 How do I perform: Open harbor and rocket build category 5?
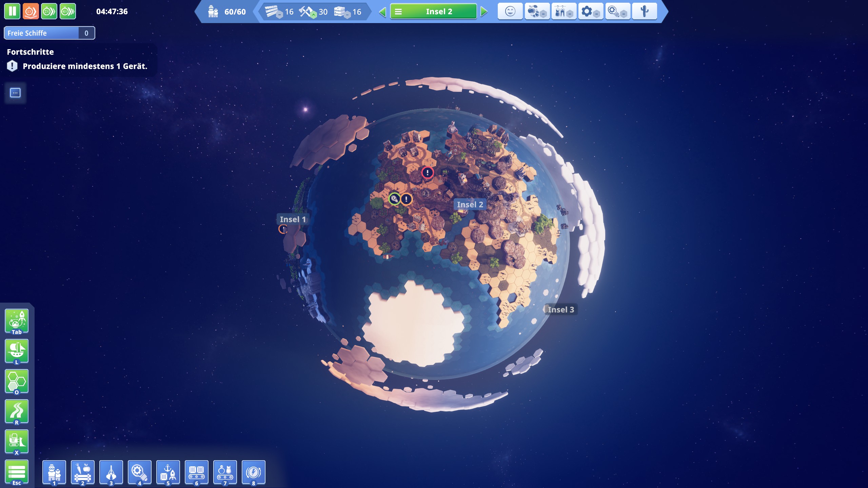click(x=168, y=473)
